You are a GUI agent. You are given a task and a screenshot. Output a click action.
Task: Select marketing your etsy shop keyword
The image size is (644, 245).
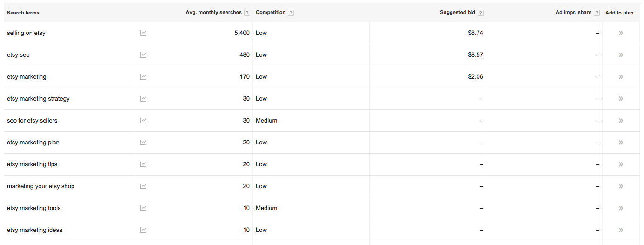coord(40,186)
